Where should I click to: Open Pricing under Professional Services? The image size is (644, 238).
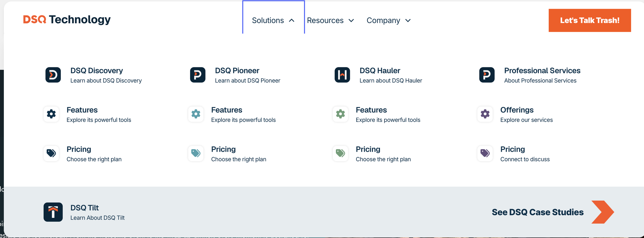point(513,149)
